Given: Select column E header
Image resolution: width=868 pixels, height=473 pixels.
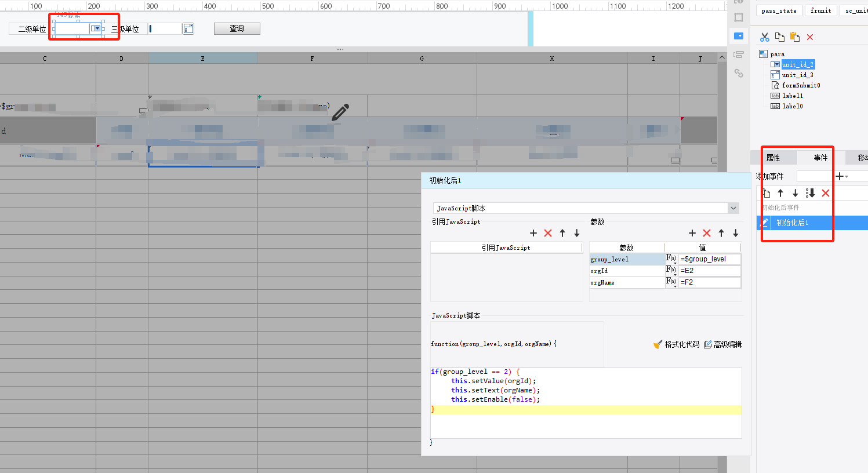Looking at the screenshot, I should 202,59.
